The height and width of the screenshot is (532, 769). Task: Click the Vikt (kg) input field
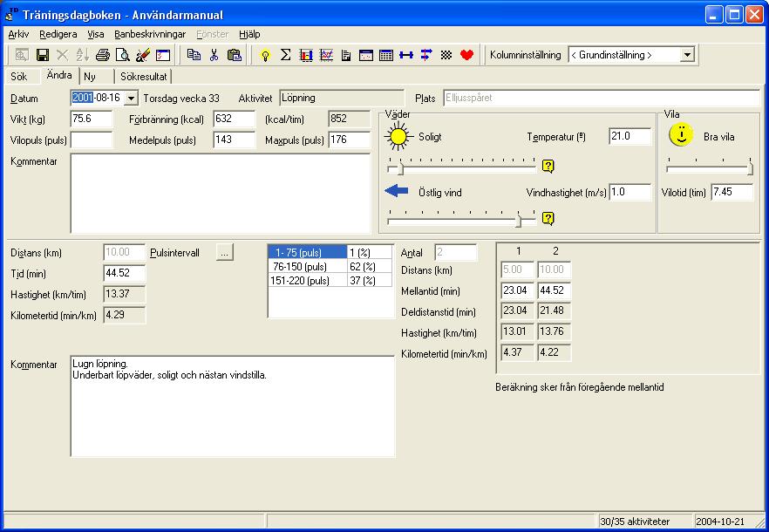pos(92,119)
